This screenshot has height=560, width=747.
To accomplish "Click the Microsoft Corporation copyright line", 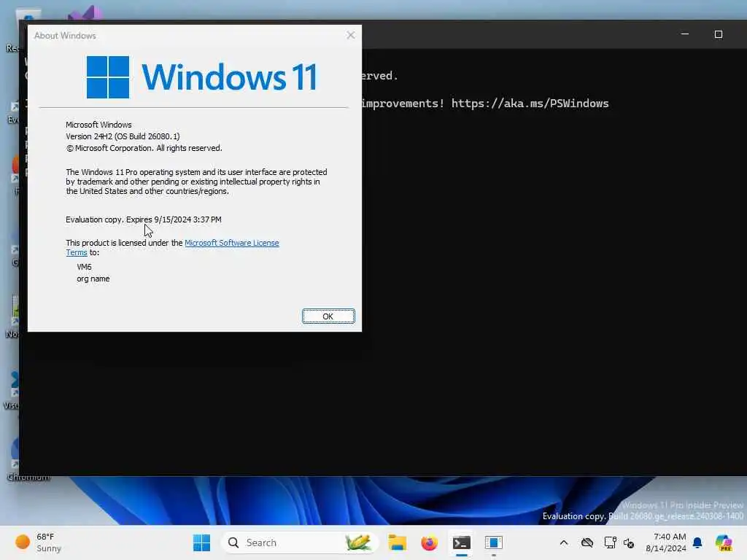I will (x=144, y=148).
